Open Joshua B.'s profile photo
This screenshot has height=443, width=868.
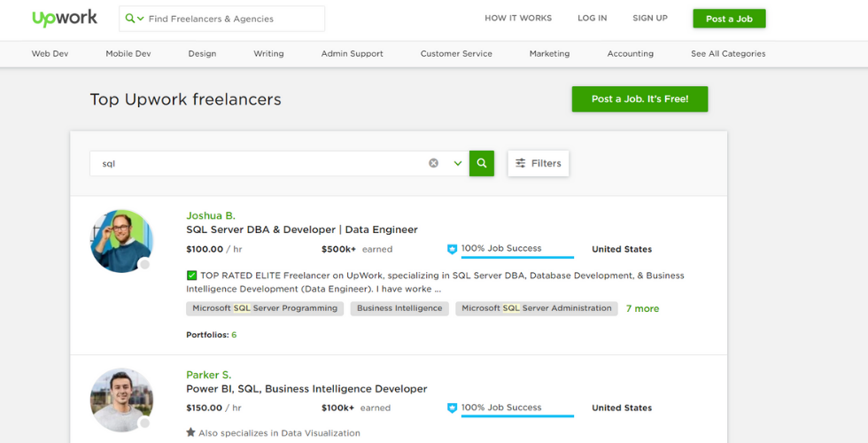[122, 241]
